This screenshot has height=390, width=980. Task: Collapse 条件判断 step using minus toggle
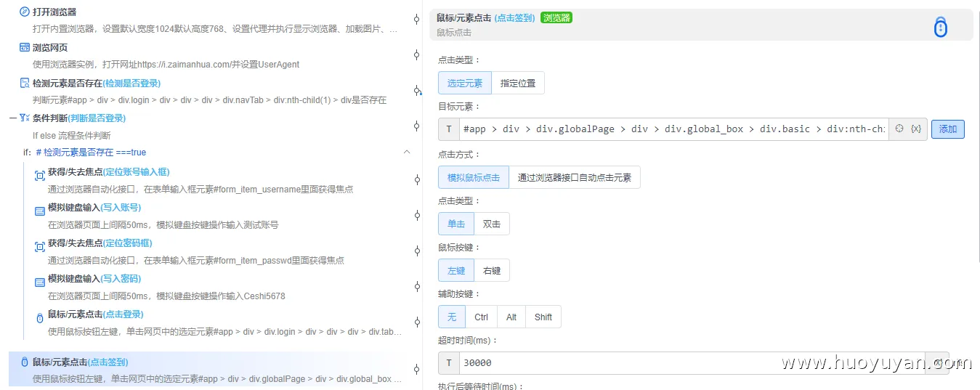(x=12, y=118)
